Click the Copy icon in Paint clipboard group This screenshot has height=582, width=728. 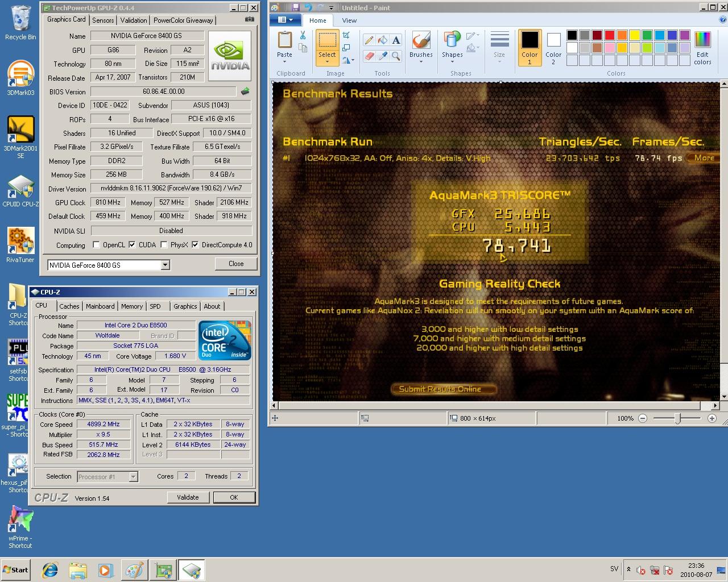click(x=303, y=48)
